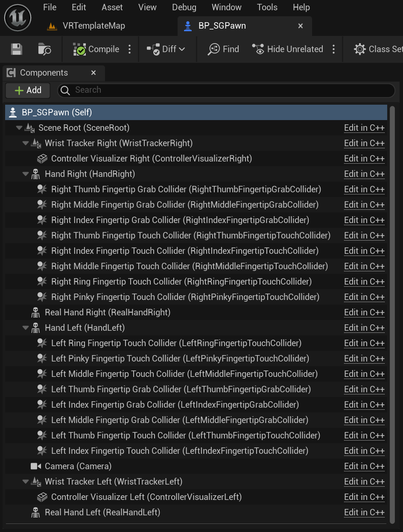The image size is (403, 532).
Task: Open the Asset menu
Action: [112, 7]
